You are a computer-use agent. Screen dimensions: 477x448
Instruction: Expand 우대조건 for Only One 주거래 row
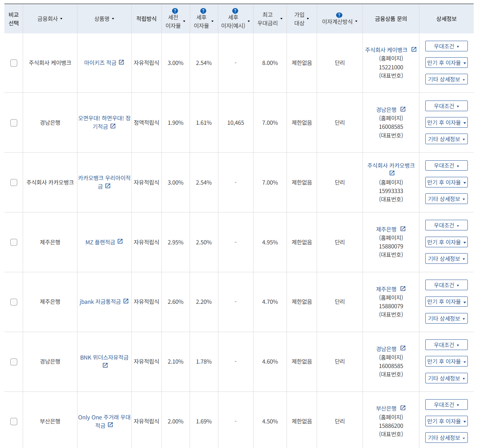pos(446,405)
